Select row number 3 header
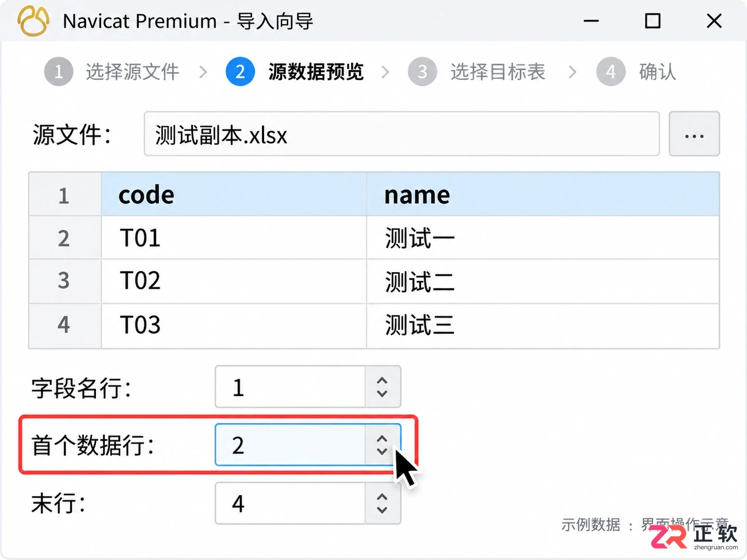 click(65, 281)
